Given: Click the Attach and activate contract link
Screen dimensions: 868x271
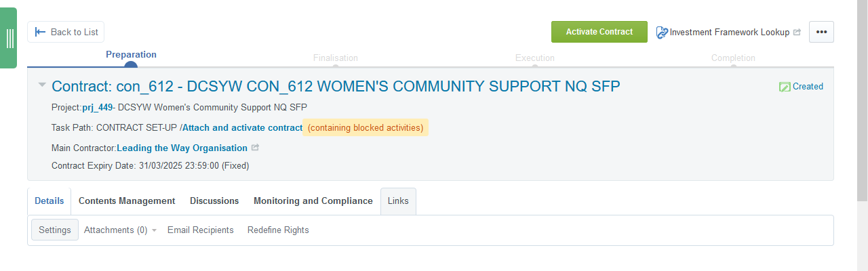Looking at the screenshot, I should (x=243, y=127).
